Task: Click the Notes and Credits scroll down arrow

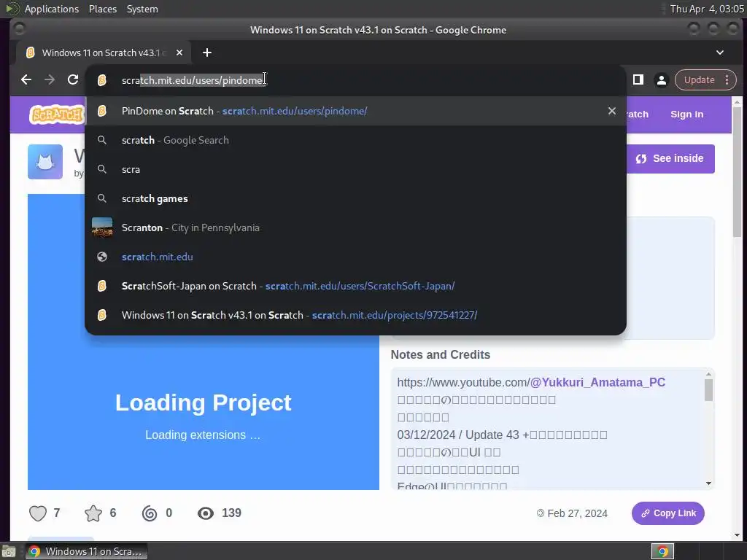Action: (708, 483)
